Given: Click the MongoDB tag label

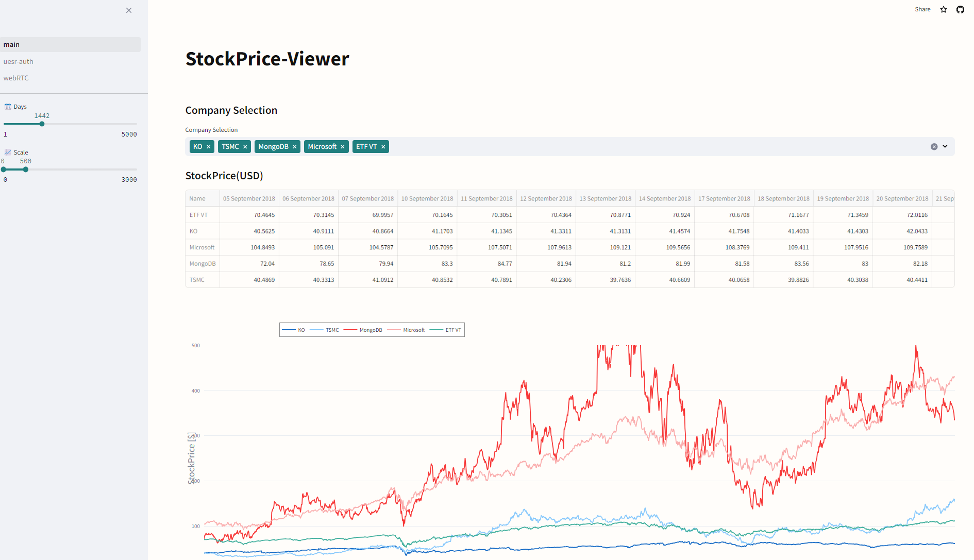Looking at the screenshot, I should coord(273,147).
